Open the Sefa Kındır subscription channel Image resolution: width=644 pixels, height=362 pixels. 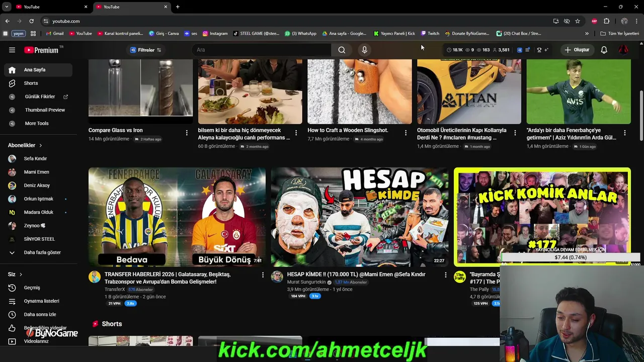click(38, 158)
